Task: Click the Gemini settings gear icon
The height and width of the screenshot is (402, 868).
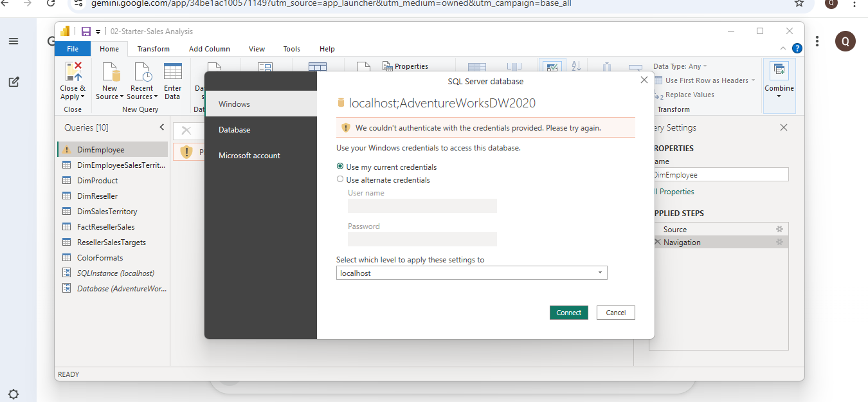Action: pos(14,394)
